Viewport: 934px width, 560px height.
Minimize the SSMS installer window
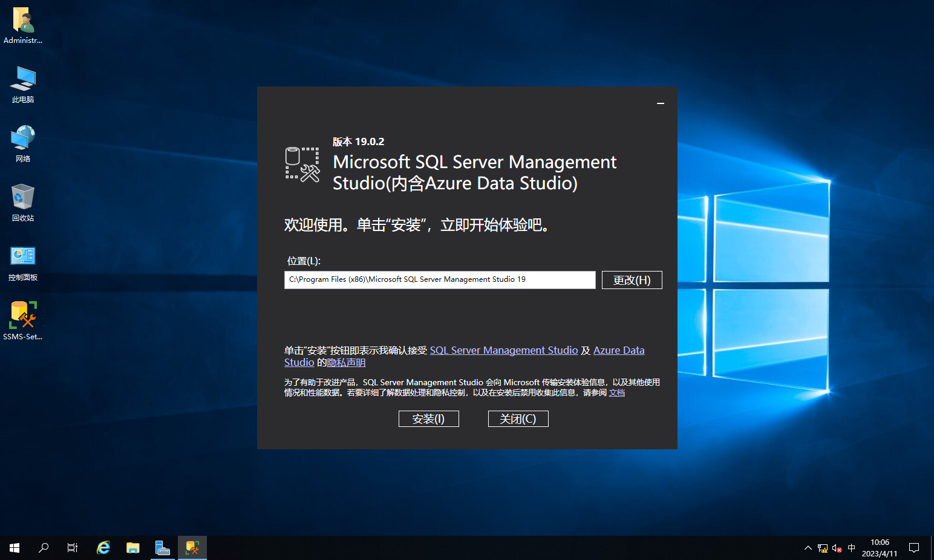click(661, 103)
